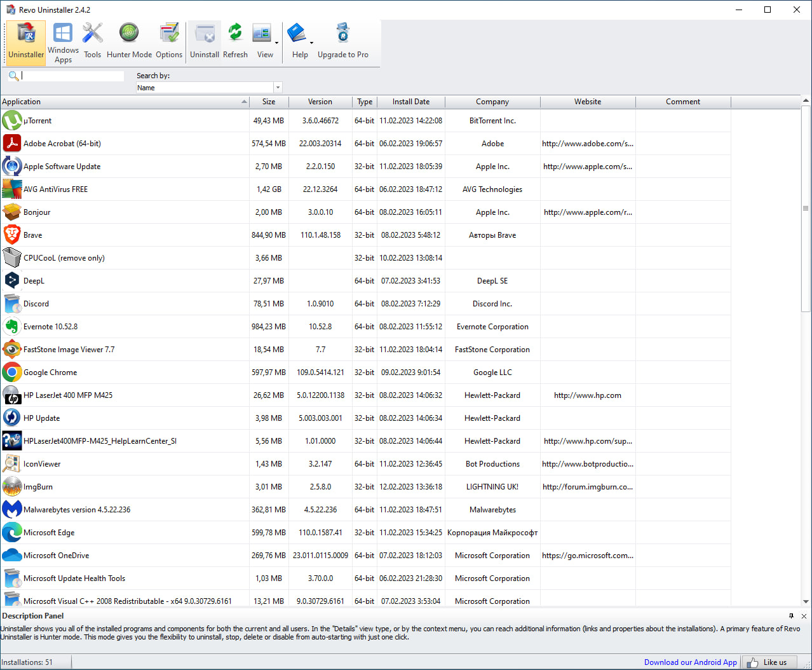The image size is (812, 670).
Task: Focus the search text field
Action: click(x=72, y=76)
